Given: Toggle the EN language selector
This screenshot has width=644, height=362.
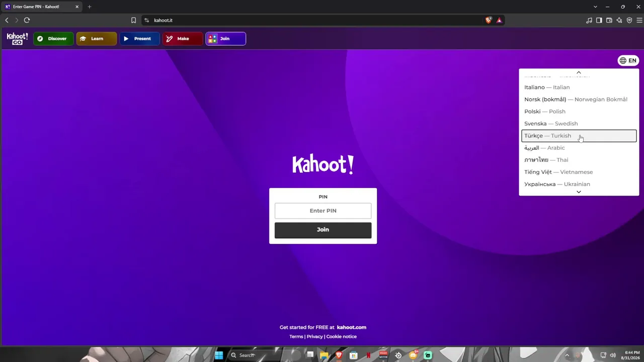Looking at the screenshot, I should click(628, 61).
